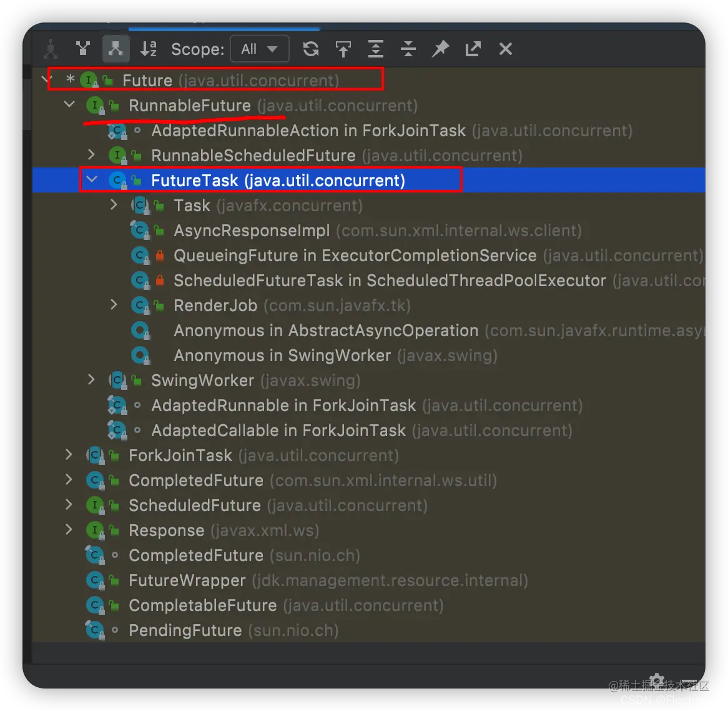Open the Scope dropdown set to All
The height and width of the screenshot is (711, 728).
[260, 49]
